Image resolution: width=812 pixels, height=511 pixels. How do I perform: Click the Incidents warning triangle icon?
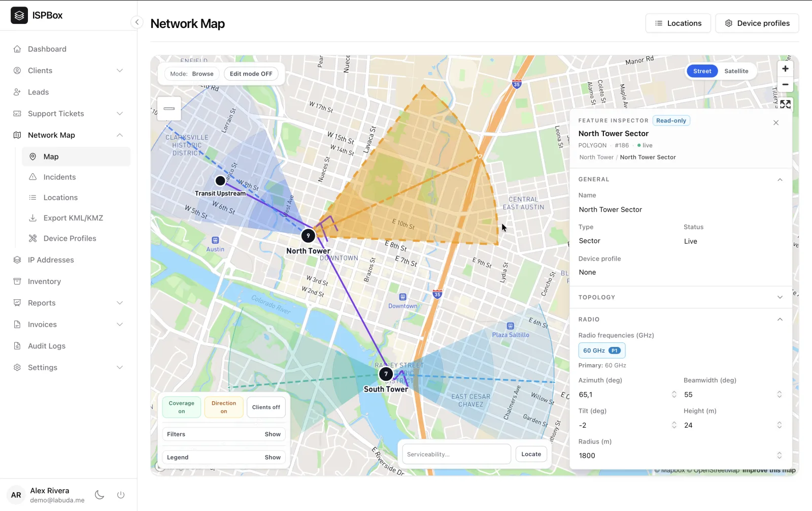point(33,177)
